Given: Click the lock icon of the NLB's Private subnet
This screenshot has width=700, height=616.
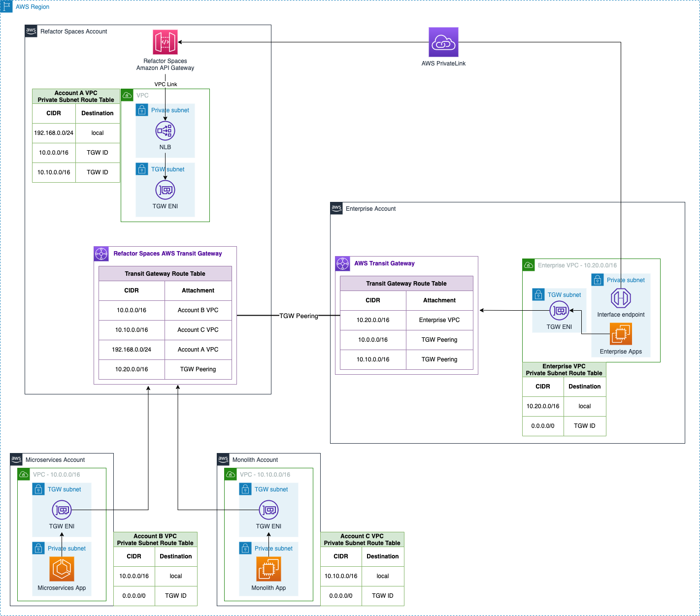Looking at the screenshot, I should [142, 110].
